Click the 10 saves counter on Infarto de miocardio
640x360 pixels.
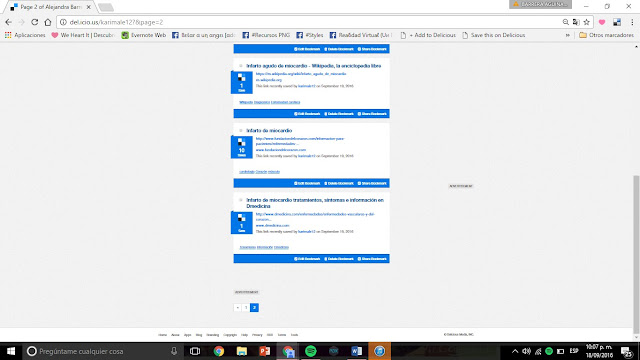pos(242,147)
